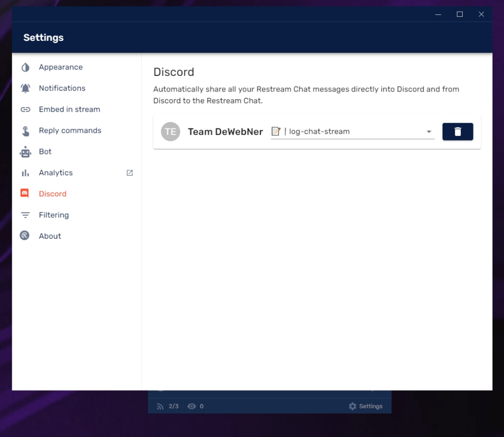Open Analytics via external link icon
The image size is (504, 437).
[x=129, y=173]
